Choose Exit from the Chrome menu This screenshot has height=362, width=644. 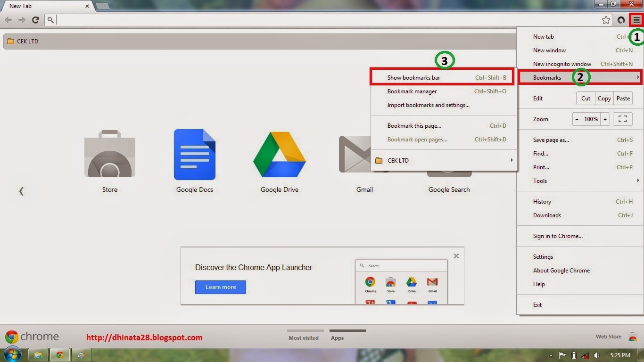click(580, 304)
